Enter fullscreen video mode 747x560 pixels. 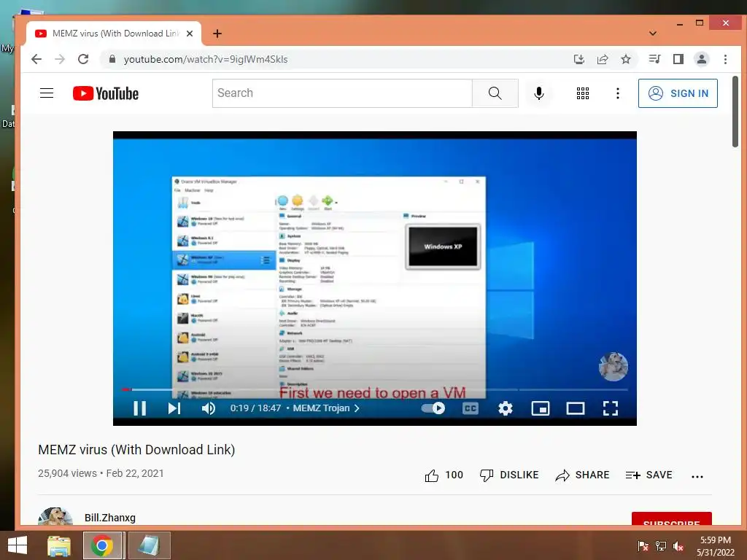click(x=611, y=408)
